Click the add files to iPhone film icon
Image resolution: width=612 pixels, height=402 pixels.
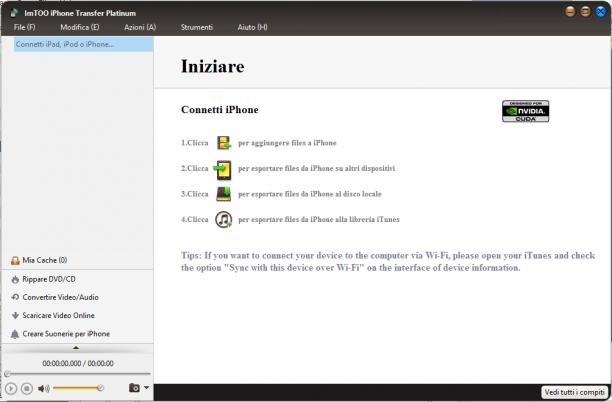click(224, 143)
